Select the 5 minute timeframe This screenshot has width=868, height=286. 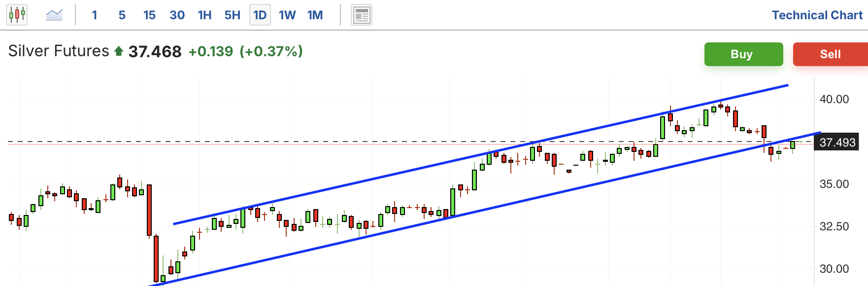(122, 15)
